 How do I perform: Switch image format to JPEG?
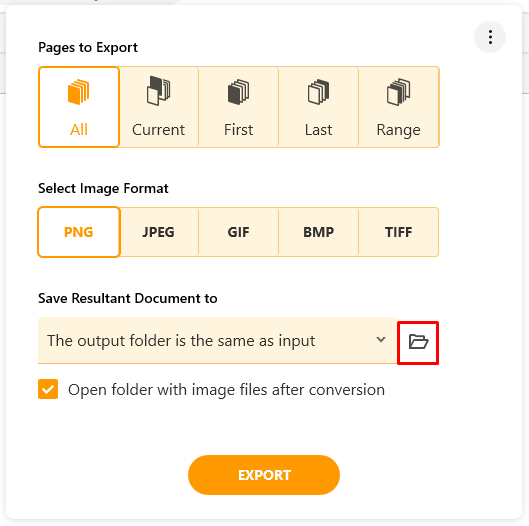click(159, 232)
